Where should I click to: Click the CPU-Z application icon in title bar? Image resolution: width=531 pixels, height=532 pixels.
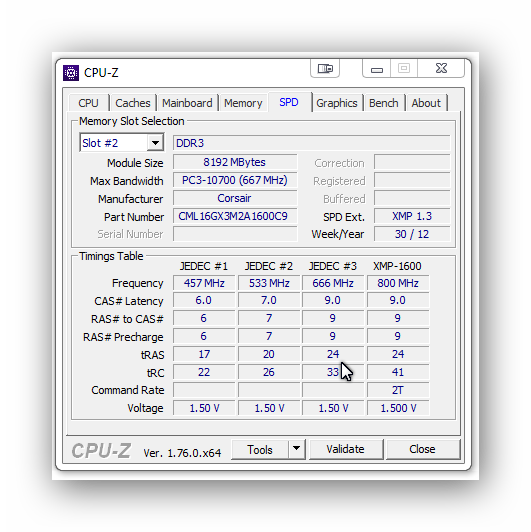tap(71, 73)
